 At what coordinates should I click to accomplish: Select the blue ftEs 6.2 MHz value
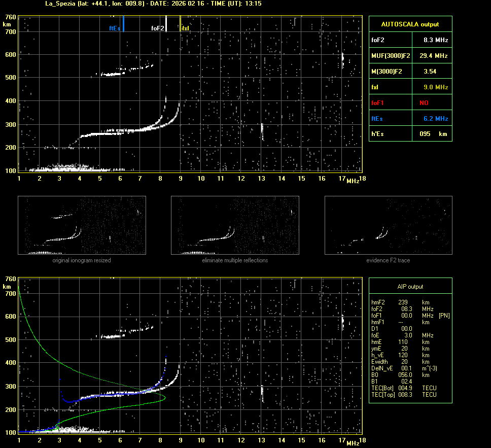click(x=435, y=119)
